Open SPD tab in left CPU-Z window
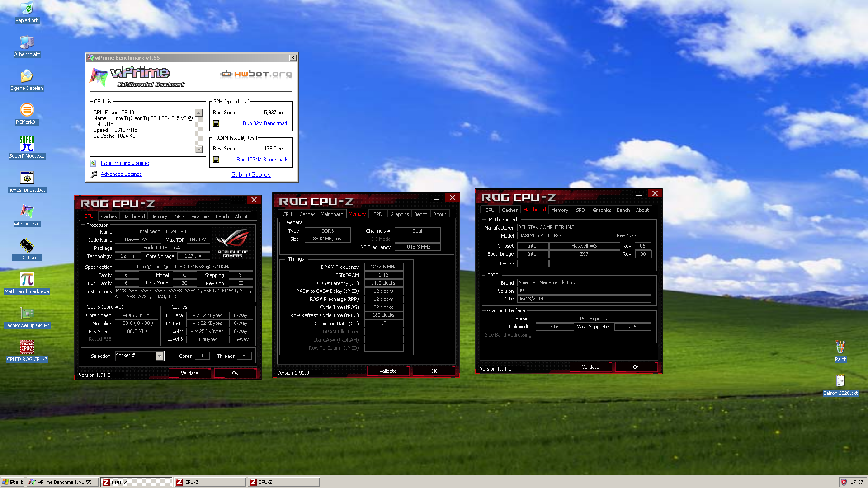Image resolution: width=868 pixels, height=488 pixels. pos(179,216)
